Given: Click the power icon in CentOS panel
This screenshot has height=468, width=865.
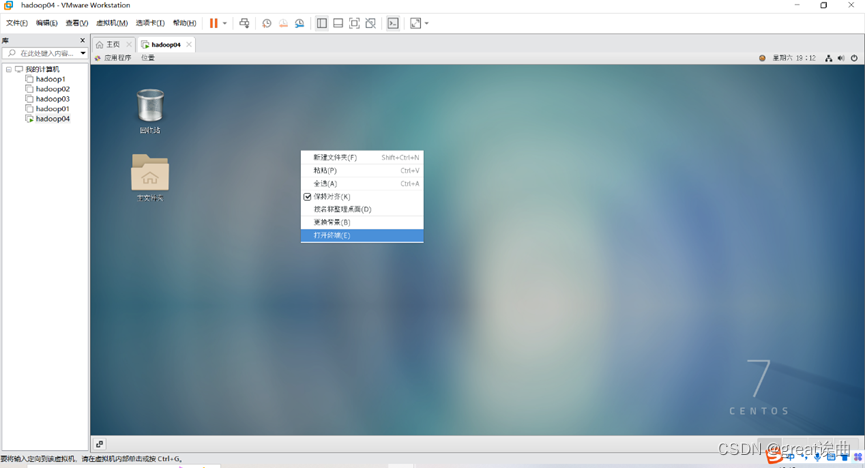Looking at the screenshot, I should click(x=854, y=58).
